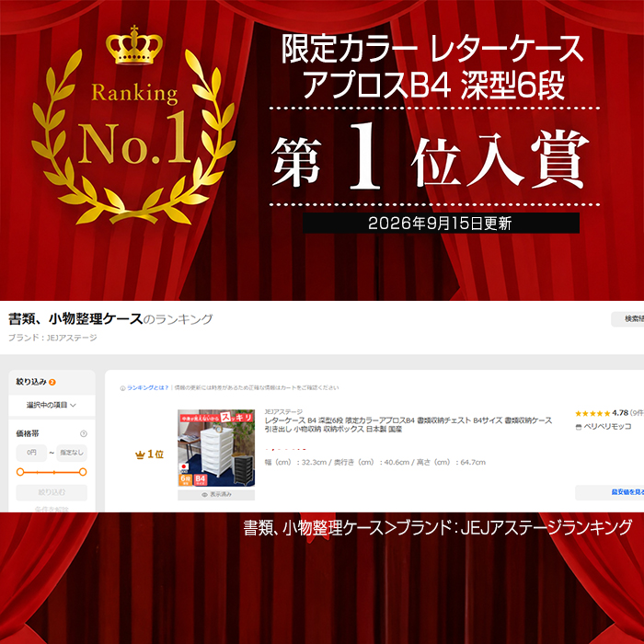
Task: Open the レターケース B4 深型6段 product title
Action: [x=408, y=425]
